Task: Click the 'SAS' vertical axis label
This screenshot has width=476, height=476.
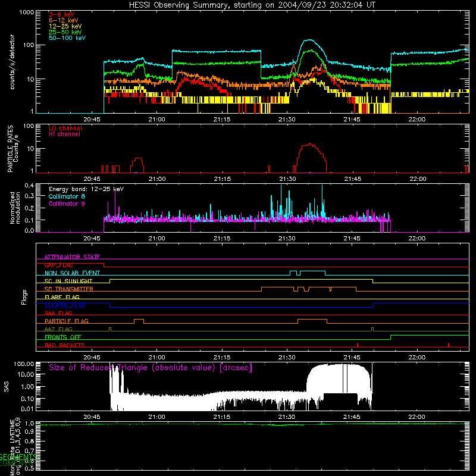Action: click(6, 387)
